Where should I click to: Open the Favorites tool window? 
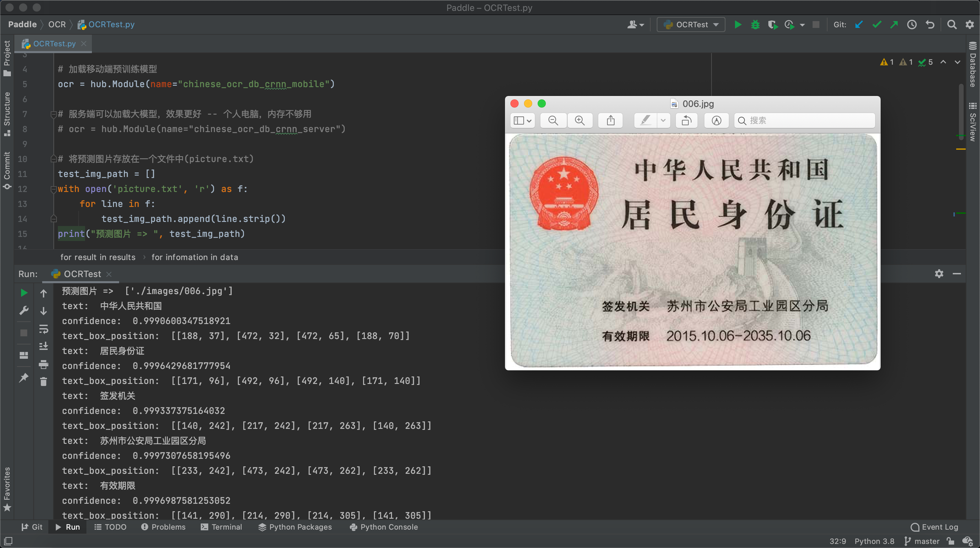click(x=7, y=489)
